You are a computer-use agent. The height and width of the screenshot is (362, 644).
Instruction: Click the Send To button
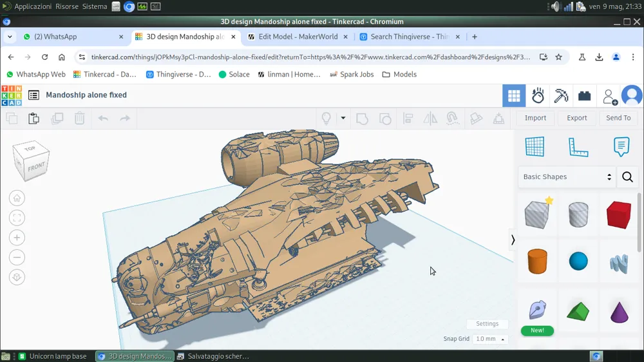[618, 118]
